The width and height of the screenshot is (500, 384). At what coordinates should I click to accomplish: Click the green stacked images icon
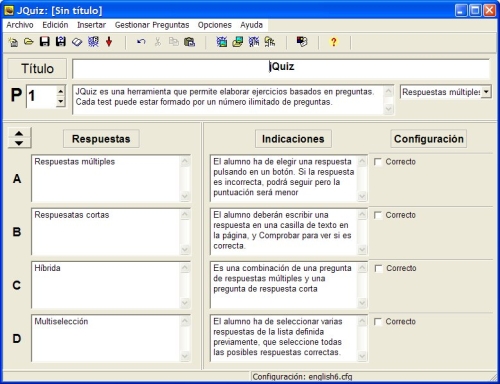click(x=237, y=42)
